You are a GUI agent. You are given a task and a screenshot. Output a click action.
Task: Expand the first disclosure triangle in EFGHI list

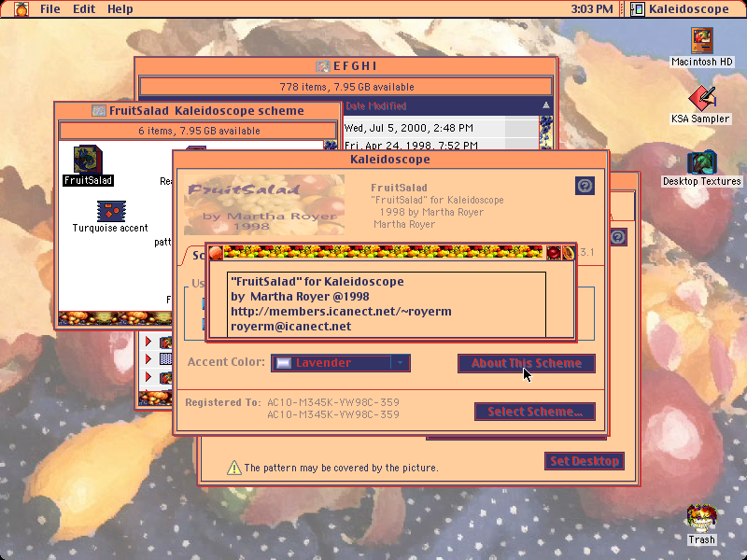148,342
